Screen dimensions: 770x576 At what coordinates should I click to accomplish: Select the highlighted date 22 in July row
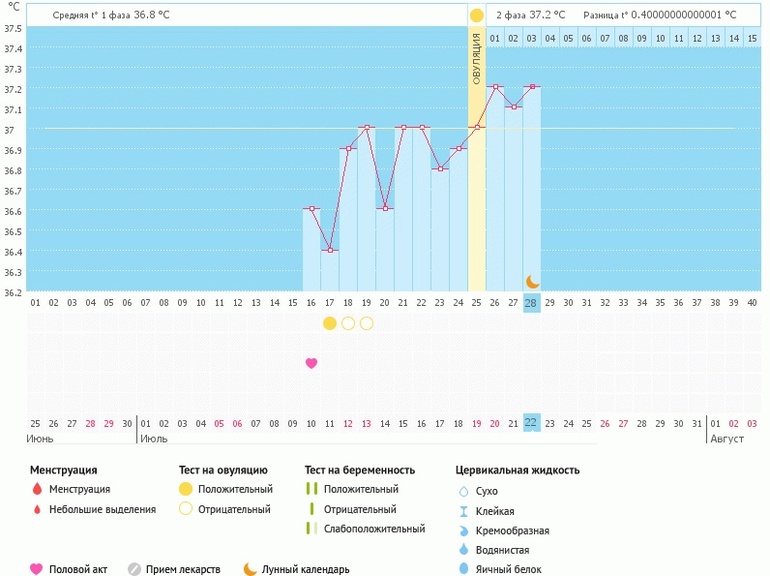click(x=532, y=423)
